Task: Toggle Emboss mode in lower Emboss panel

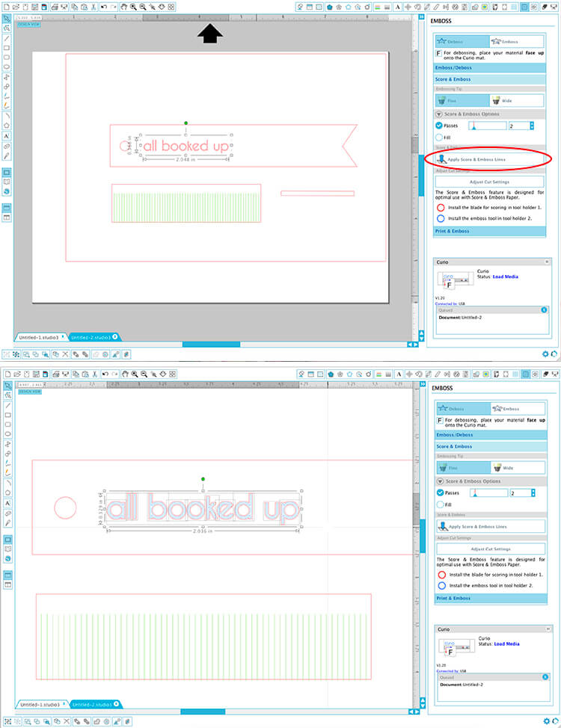Action: (518, 409)
